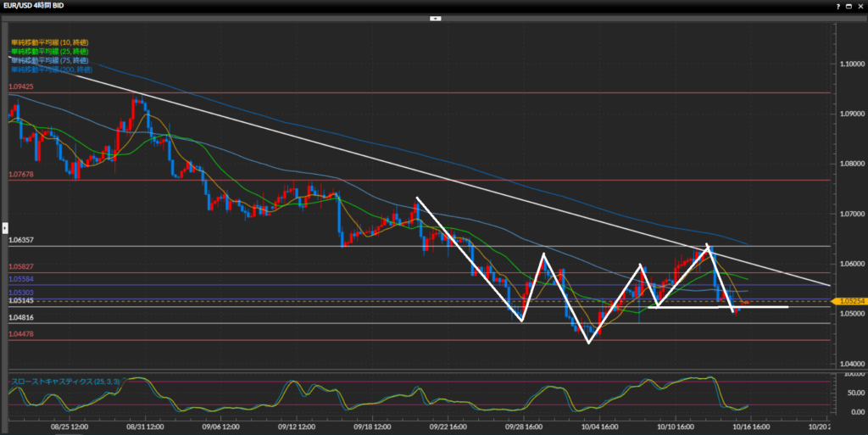
Task: Click the 1.09425 horizontal line label
Action: [21, 86]
